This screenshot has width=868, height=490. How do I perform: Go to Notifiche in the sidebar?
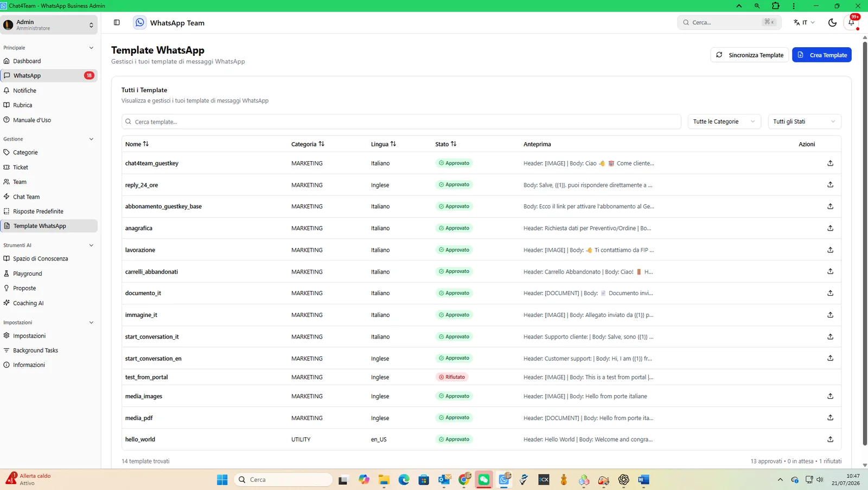click(49, 91)
